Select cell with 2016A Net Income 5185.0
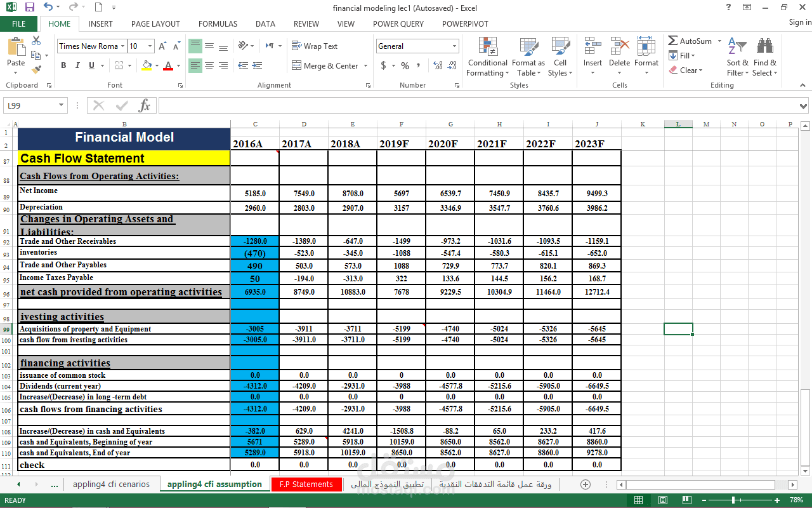This screenshot has width=812, height=508. (x=254, y=193)
